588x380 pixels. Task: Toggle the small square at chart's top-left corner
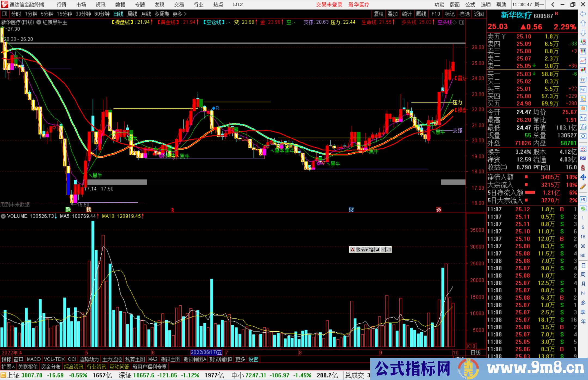(4, 14)
